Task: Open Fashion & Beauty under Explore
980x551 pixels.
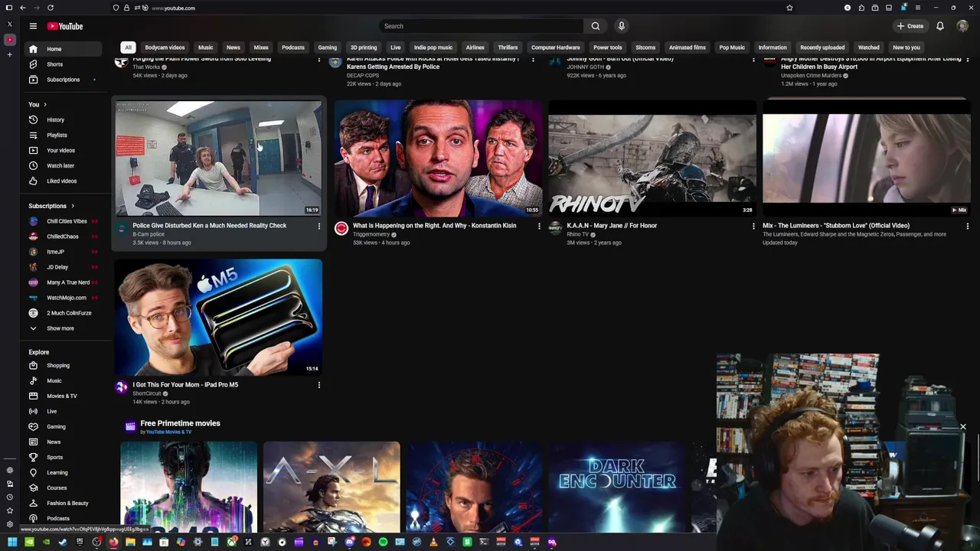Action: [x=61, y=503]
